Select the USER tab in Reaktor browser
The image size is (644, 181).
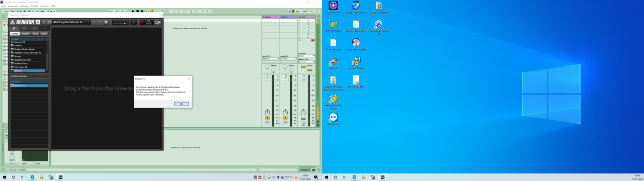[x=35, y=34]
